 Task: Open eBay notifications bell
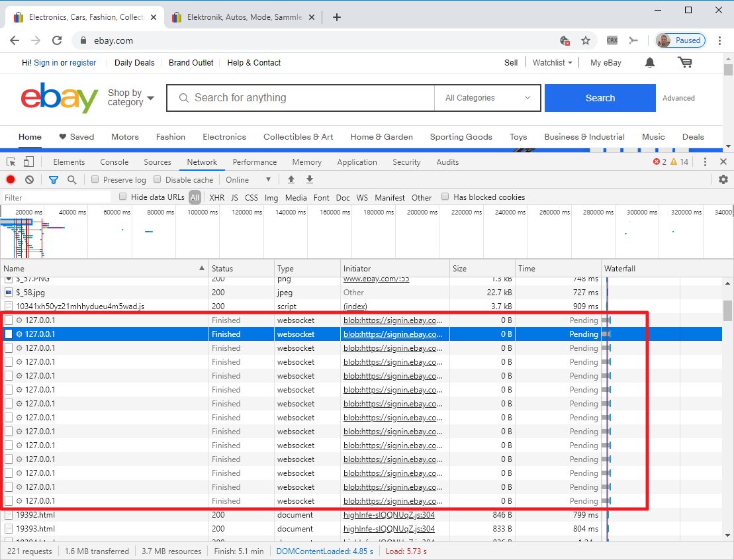coord(650,63)
